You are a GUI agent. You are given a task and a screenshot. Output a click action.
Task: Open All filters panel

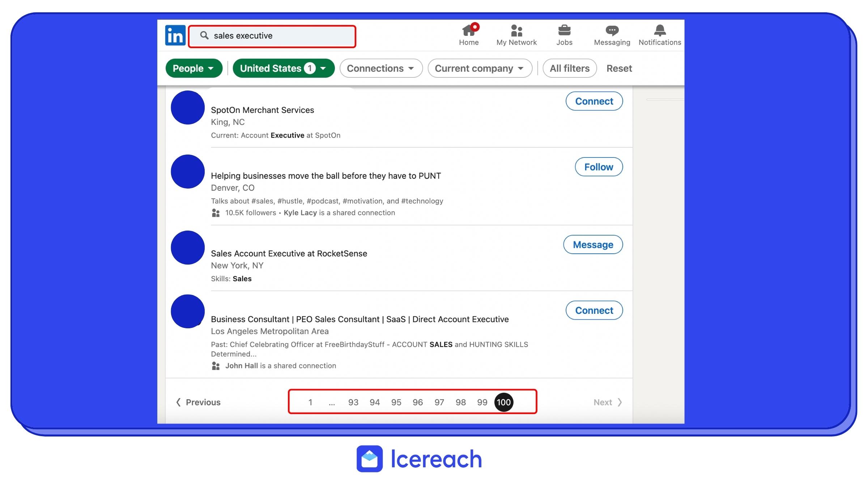coord(569,68)
